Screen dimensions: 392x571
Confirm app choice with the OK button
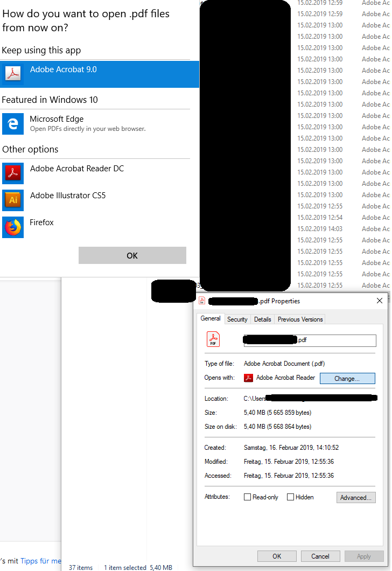(x=132, y=256)
